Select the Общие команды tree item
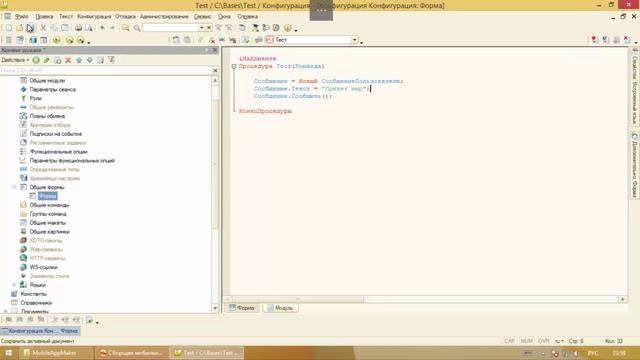 49,205
